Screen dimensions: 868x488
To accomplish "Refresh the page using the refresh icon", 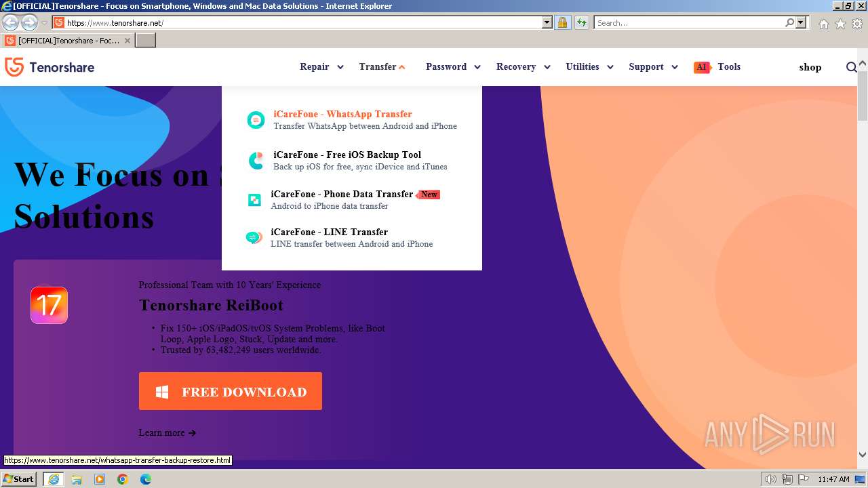I will [581, 22].
